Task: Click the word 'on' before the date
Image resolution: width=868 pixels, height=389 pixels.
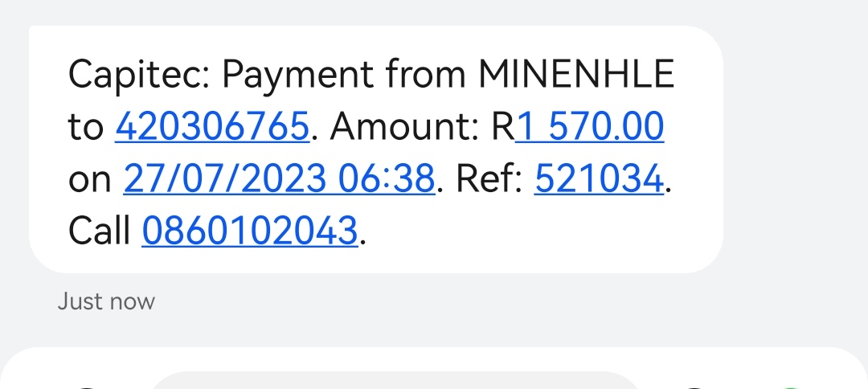Action: pos(90,180)
